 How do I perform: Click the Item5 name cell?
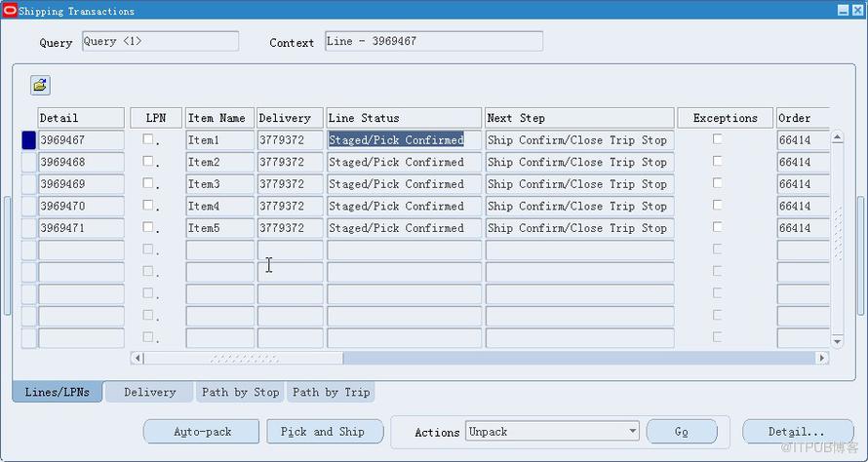(x=219, y=228)
